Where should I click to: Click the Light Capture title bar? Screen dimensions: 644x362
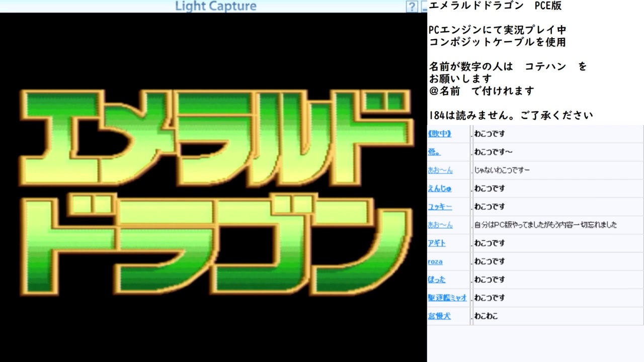tap(215, 6)
